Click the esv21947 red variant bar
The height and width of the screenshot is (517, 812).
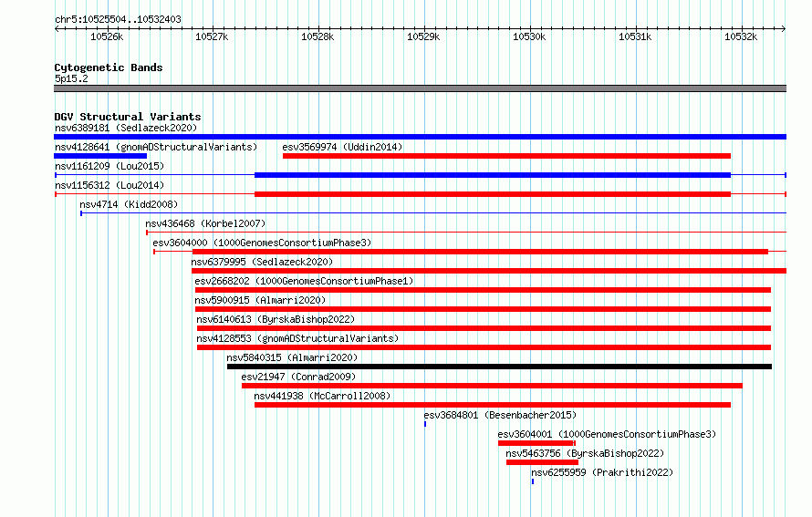(492, 386)
